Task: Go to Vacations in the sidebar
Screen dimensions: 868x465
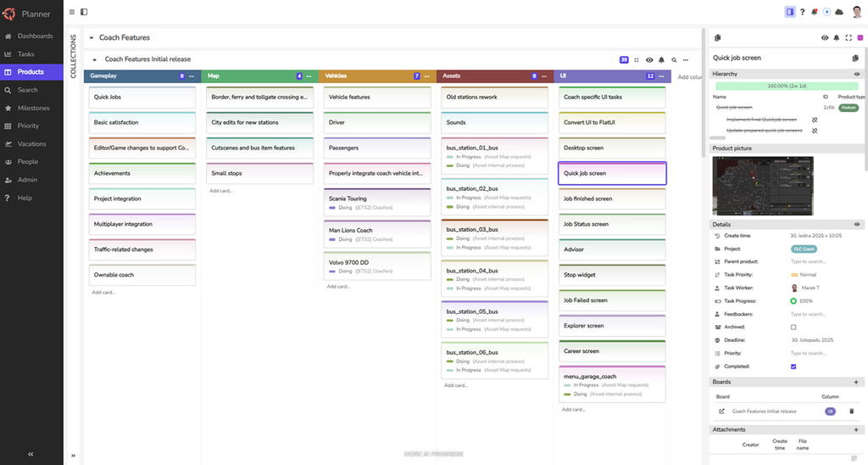Action: (31, 143)
